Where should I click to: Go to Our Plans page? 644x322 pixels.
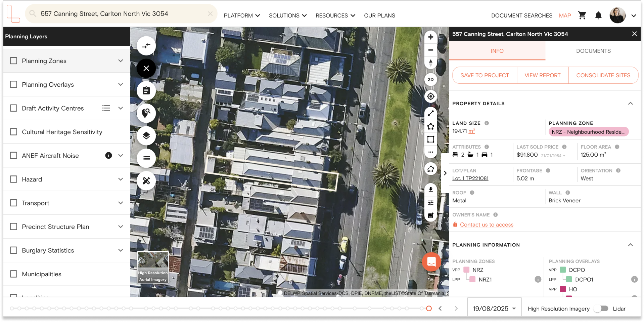coord(379,15)
